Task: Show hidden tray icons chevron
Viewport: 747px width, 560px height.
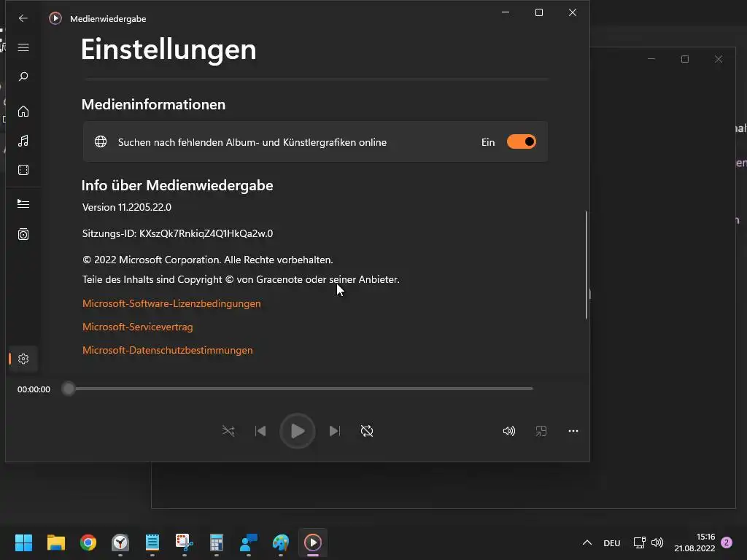Action: click(587, 542)
